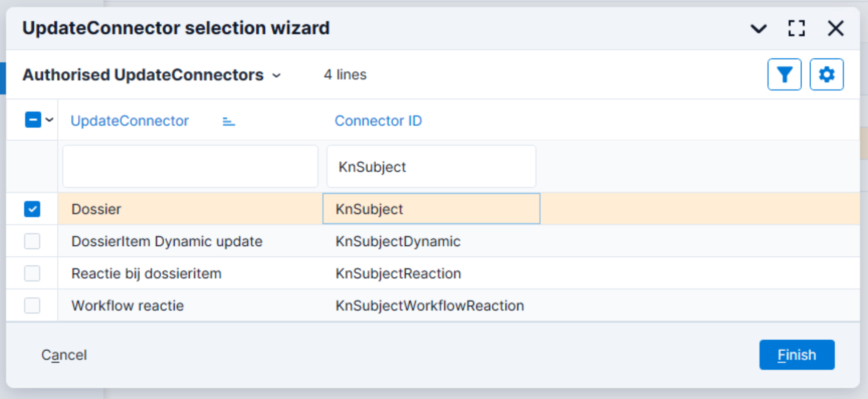Focus the UpdateConnector filter input field
The image size is (868, 399).
[x=190, y=166]
